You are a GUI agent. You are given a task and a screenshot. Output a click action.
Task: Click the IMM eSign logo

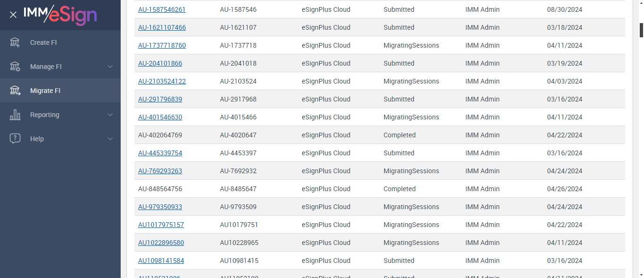(60, 14)
